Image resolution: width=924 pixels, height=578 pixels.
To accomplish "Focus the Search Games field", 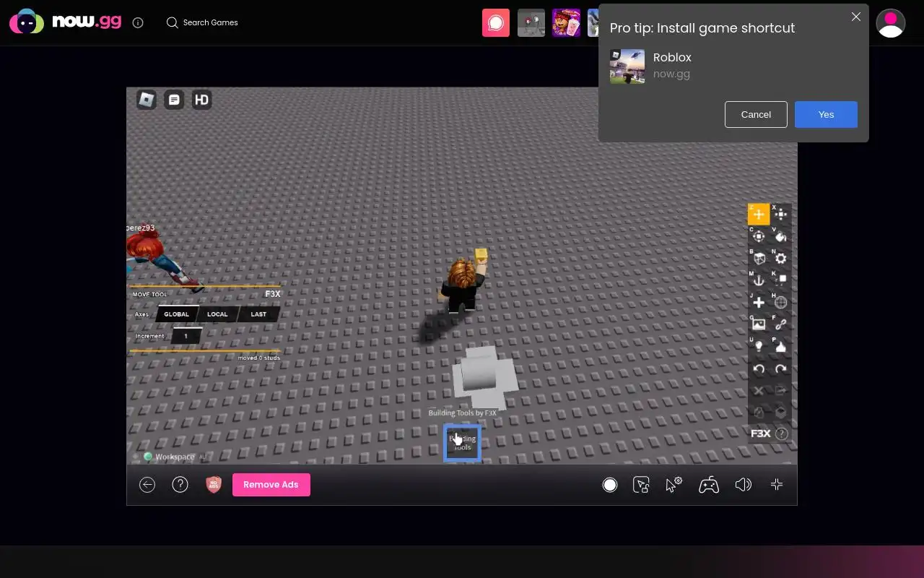I will coord(210,22).
